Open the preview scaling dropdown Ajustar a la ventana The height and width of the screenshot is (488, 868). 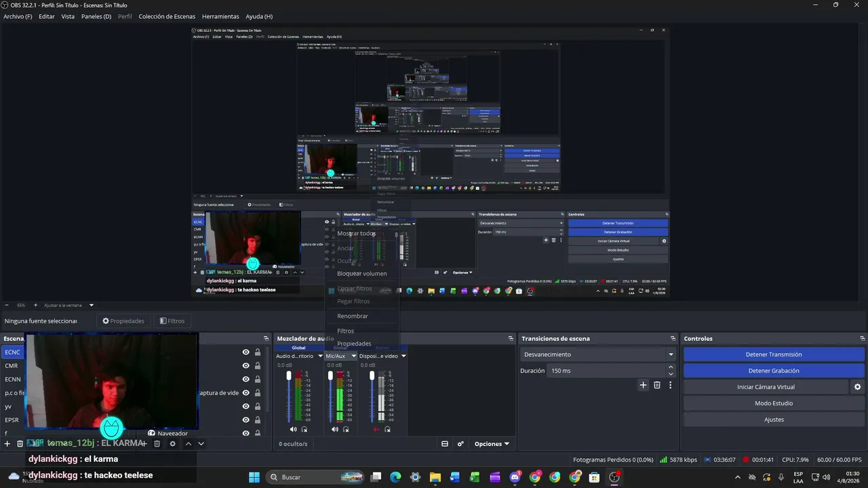68,305
